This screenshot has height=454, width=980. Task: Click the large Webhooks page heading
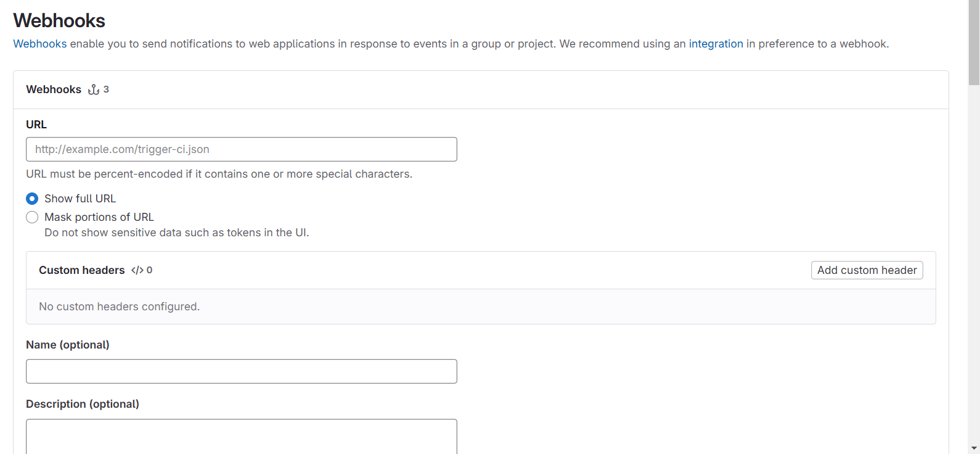click(x=59, y=20)
